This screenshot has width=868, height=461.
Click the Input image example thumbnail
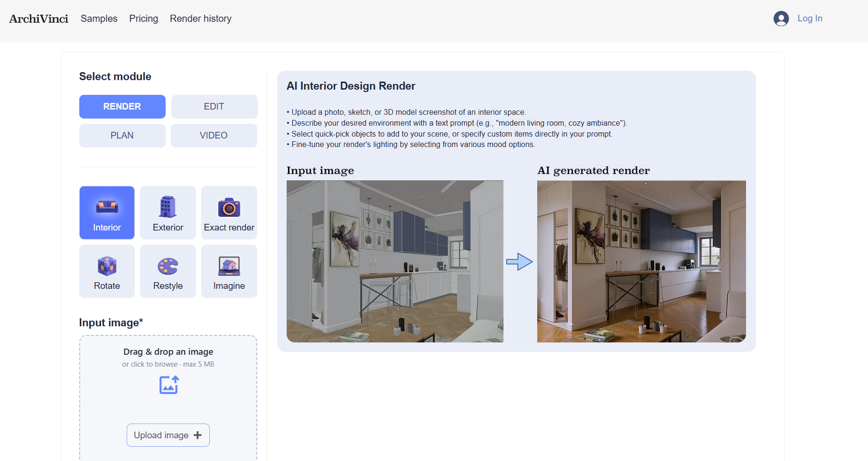pyautogui.click(x=395, y=261)
